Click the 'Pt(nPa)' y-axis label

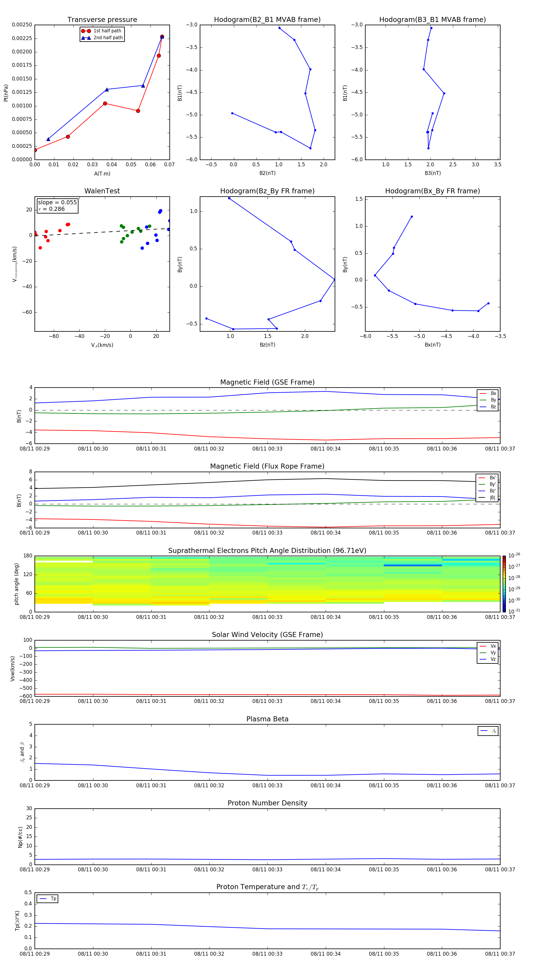coord(6,92)
